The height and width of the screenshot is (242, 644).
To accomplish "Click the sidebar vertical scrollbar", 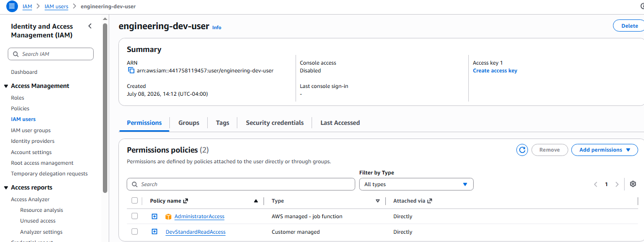I will [x=105, y=107].
